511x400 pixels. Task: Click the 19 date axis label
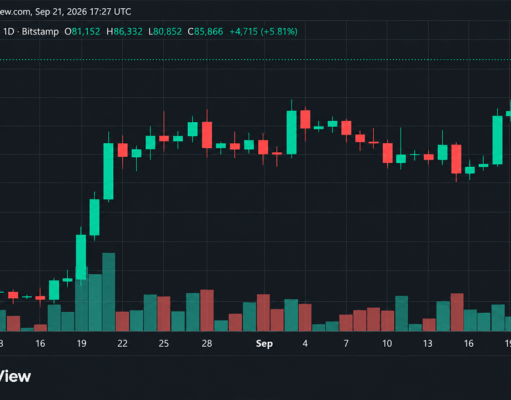[x=81, y=343]
